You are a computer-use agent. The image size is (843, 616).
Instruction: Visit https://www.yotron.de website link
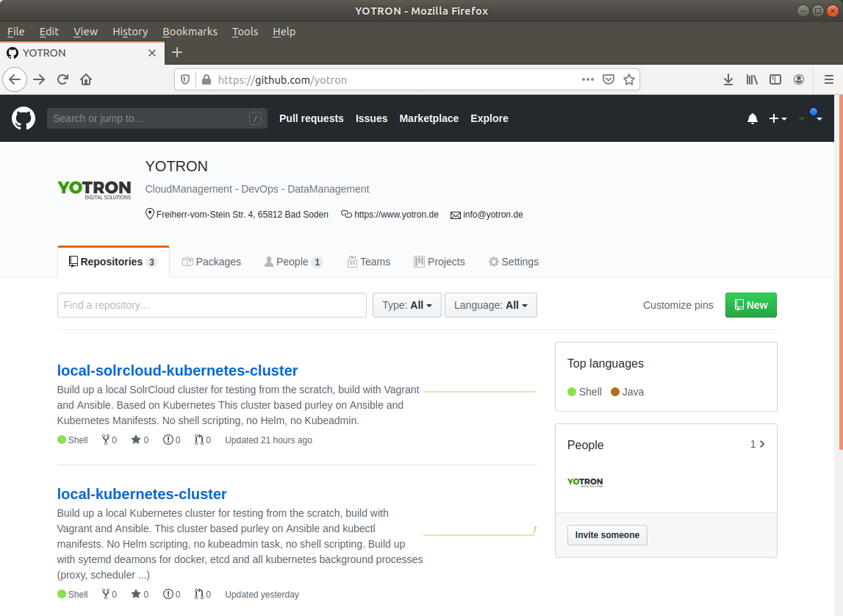[396, 215]
